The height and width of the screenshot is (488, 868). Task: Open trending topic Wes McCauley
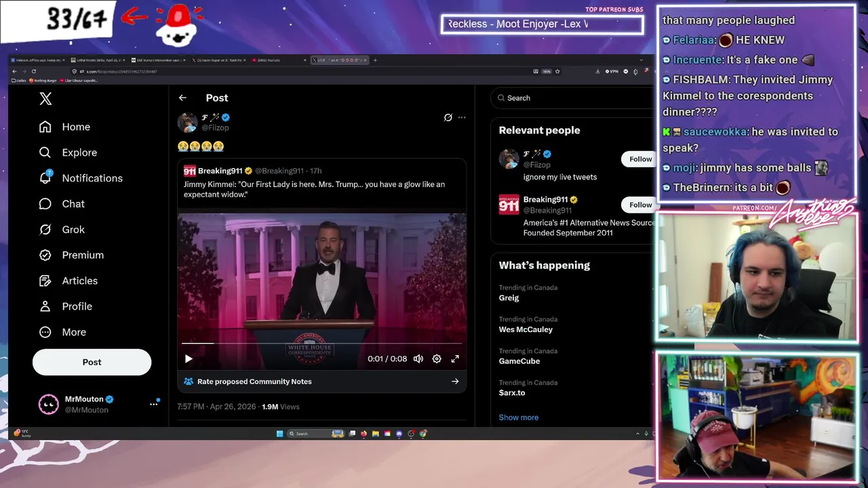click(526, 329)
